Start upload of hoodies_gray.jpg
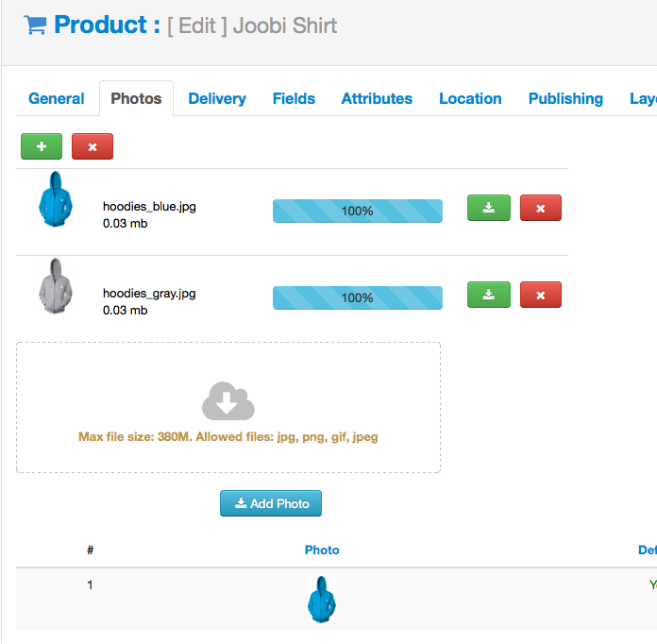657x644 pixels. pos(488,295)
